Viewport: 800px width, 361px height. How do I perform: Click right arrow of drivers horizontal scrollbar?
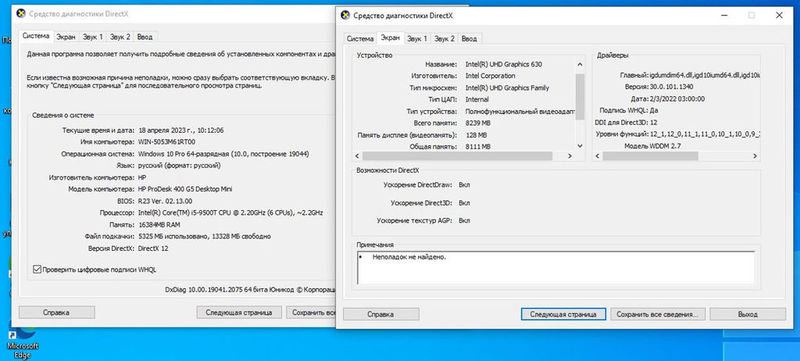[756, 156]
